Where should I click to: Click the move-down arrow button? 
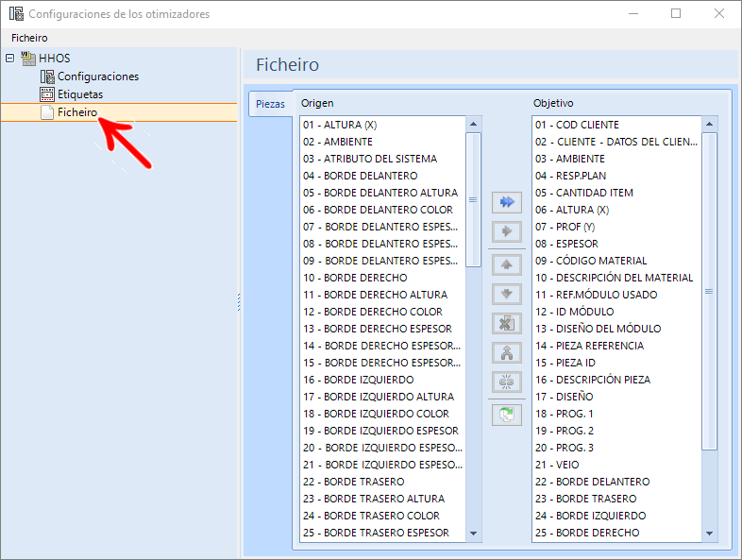(x=507, y=294)
